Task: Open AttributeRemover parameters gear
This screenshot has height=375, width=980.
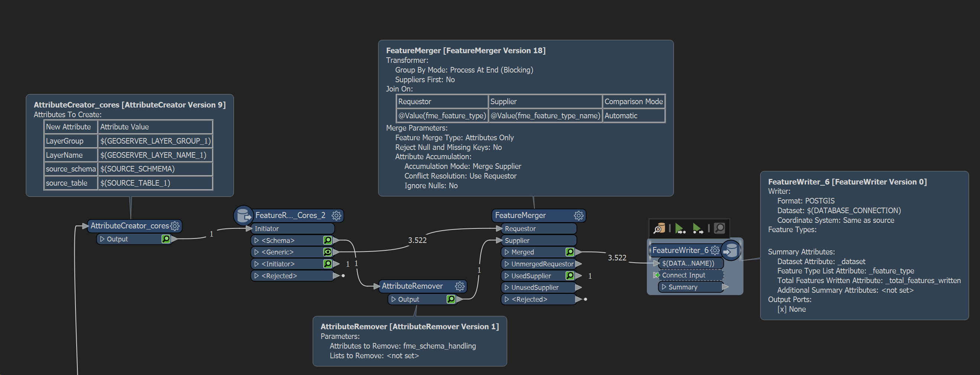Action: [460, 286]
